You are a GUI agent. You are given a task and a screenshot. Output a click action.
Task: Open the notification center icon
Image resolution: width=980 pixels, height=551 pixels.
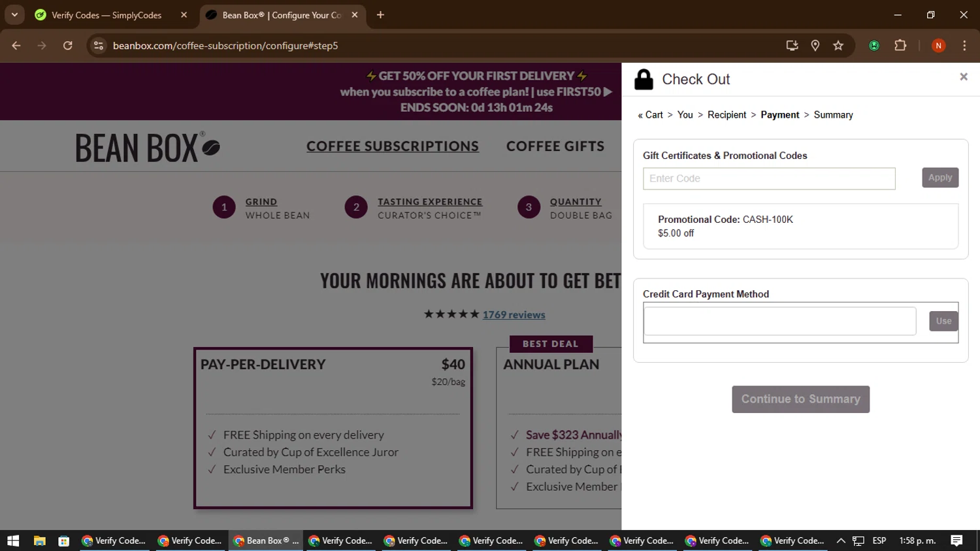point(956,541)
